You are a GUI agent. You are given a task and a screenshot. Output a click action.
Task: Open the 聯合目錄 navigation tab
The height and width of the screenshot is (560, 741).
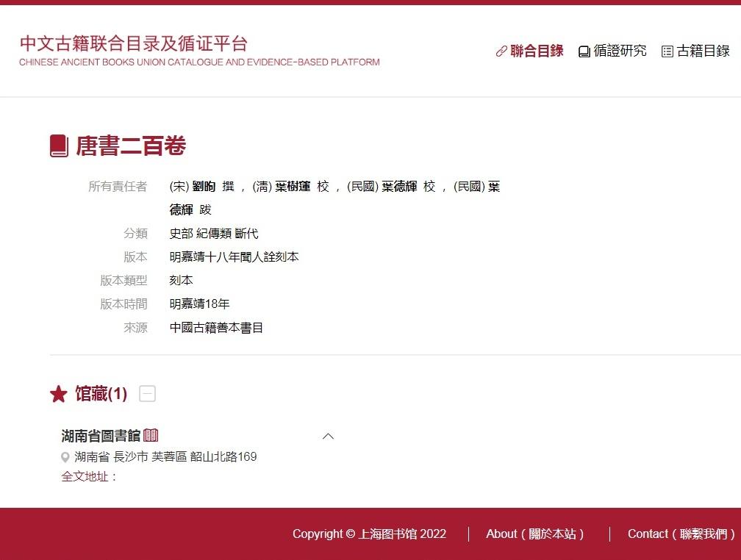(x=537, y=51)
